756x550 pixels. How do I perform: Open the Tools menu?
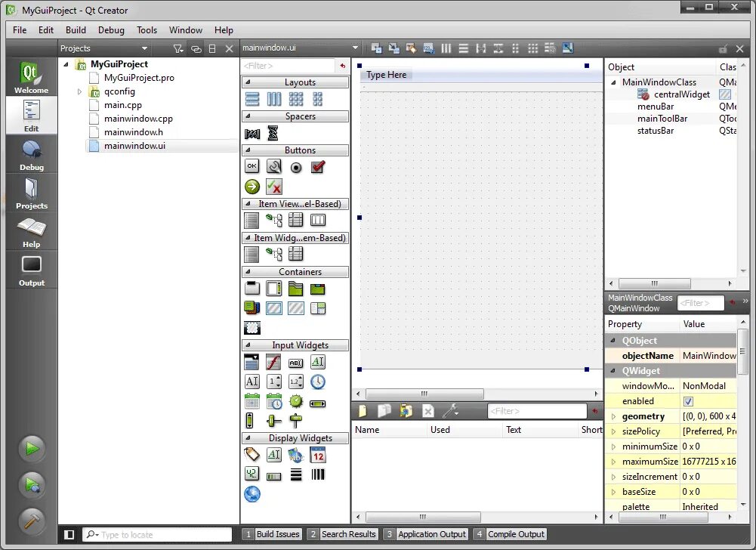click(x=147, y=30)
